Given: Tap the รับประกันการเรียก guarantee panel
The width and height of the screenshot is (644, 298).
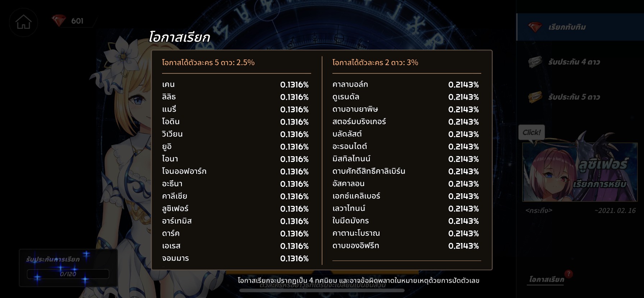Looking at the screenshot, I should [x=68, y=268].
